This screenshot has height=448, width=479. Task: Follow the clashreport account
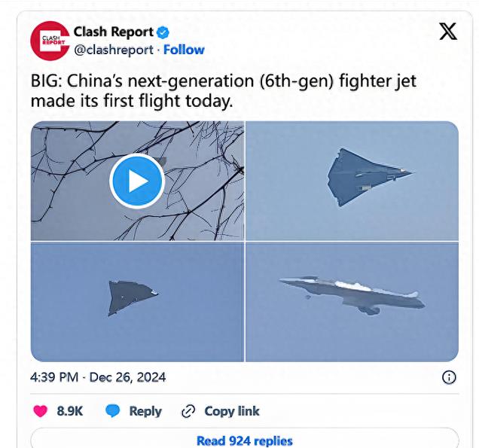point(184,50)
